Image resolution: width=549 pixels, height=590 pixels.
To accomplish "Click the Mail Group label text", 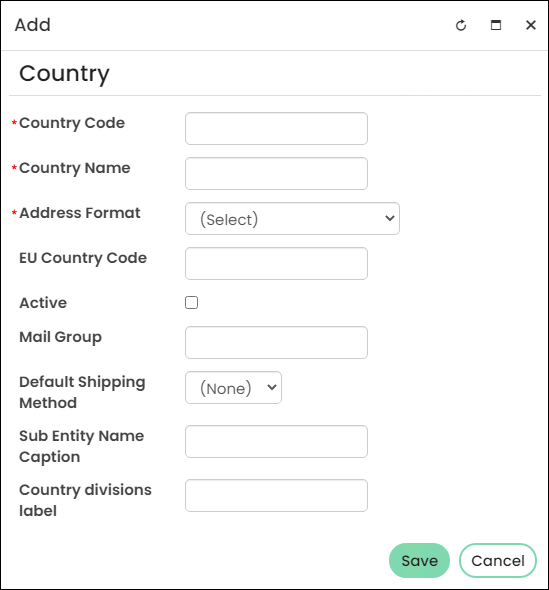I will pyautogui.click(x=60, y=337).
